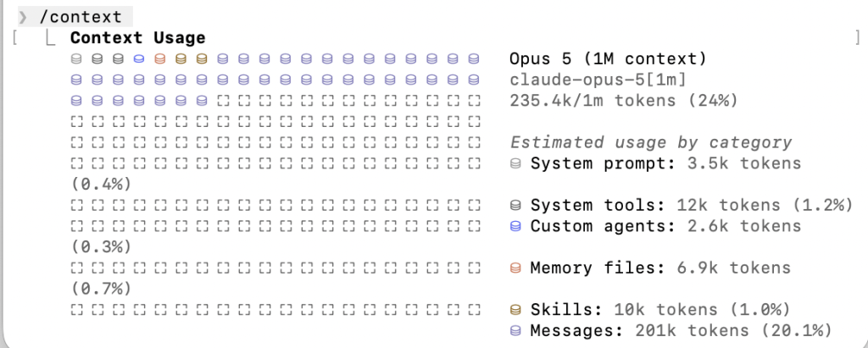Click the 235.4k/1m tokens usage text
The image size is (868, 348).
pos(624,102)
